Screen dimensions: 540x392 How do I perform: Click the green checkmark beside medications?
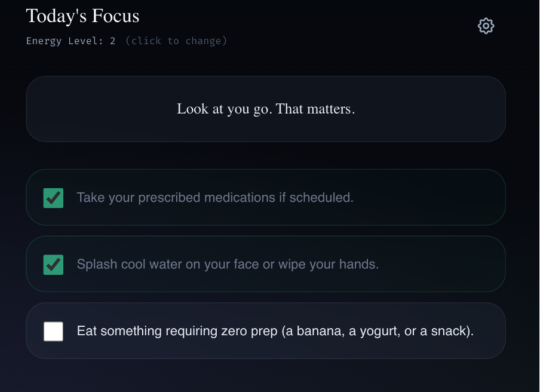tap(53, 198)
